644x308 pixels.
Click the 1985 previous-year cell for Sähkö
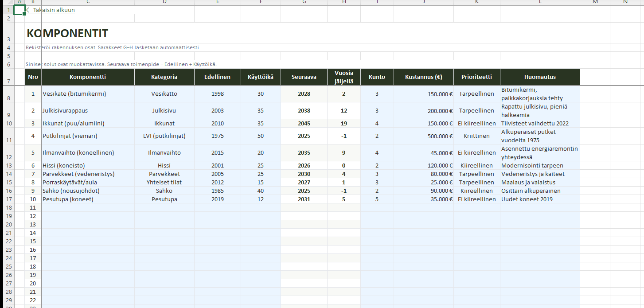(x=217, y=191)
